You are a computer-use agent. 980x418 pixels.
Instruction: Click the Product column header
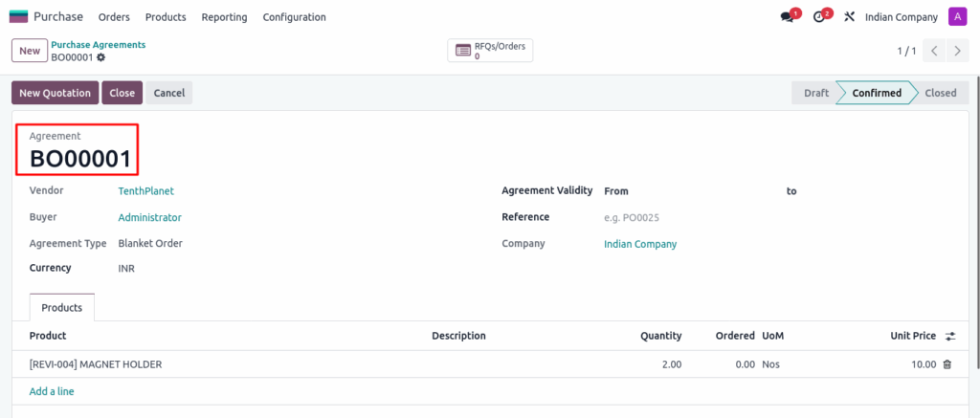(48, 336)
